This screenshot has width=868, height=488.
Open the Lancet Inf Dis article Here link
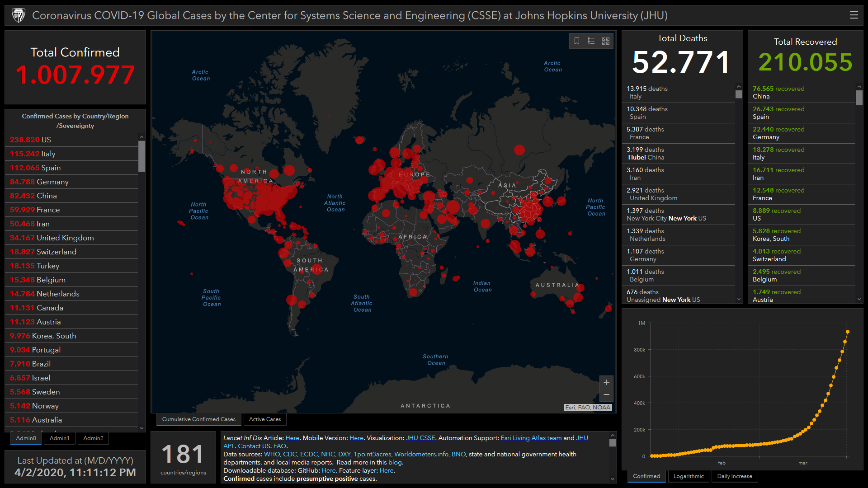tap(292, 438)
